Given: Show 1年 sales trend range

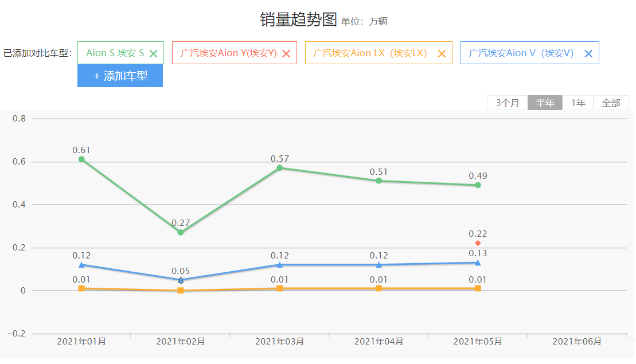Looking at the screenshot, I should [x=578, y=103].
